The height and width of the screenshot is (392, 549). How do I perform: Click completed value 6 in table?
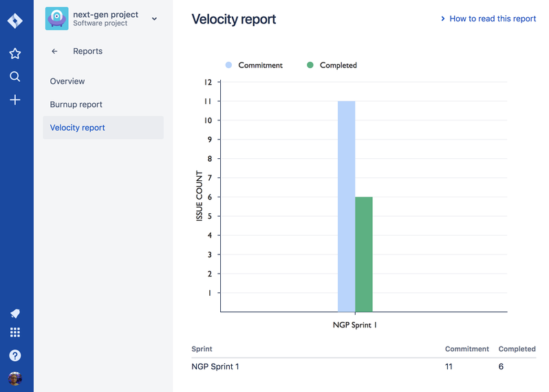[501, 367]
